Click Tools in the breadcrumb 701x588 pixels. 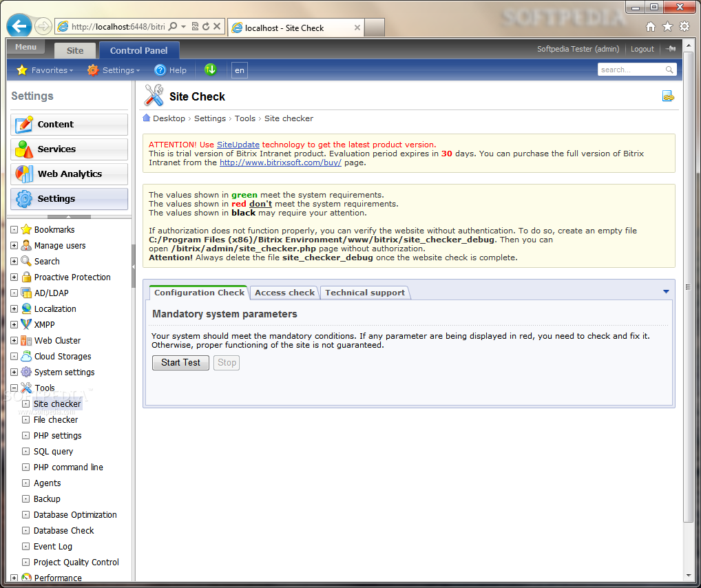(x=245, y=118)
